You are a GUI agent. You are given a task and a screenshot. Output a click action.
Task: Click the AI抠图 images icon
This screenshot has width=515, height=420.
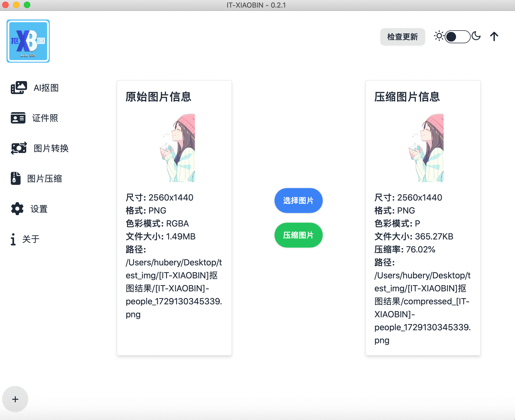coord(19,88)
